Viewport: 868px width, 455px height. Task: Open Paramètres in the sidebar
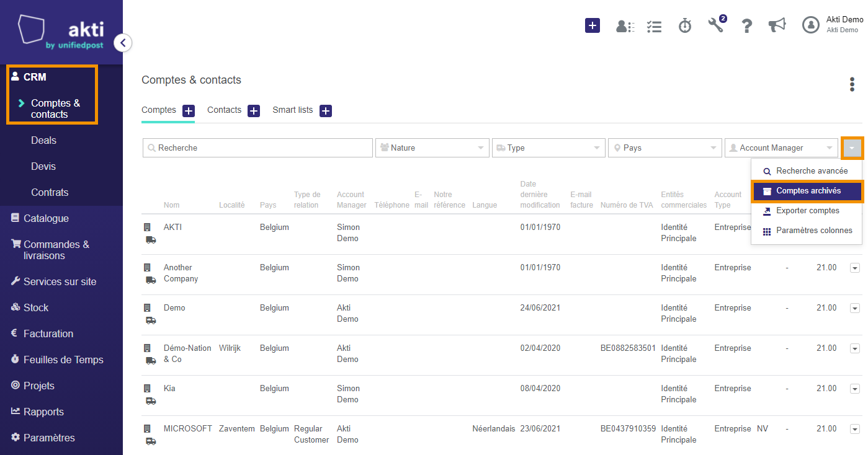(x=49, y=438)
